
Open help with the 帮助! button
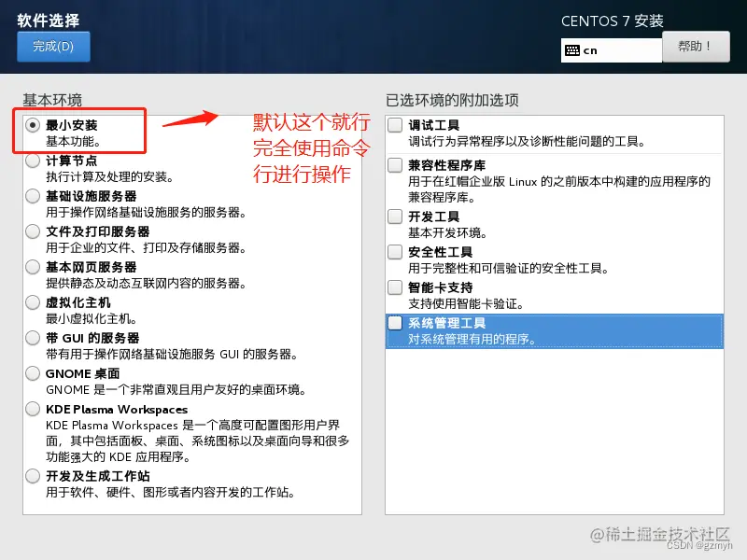[x=696, y=47]
